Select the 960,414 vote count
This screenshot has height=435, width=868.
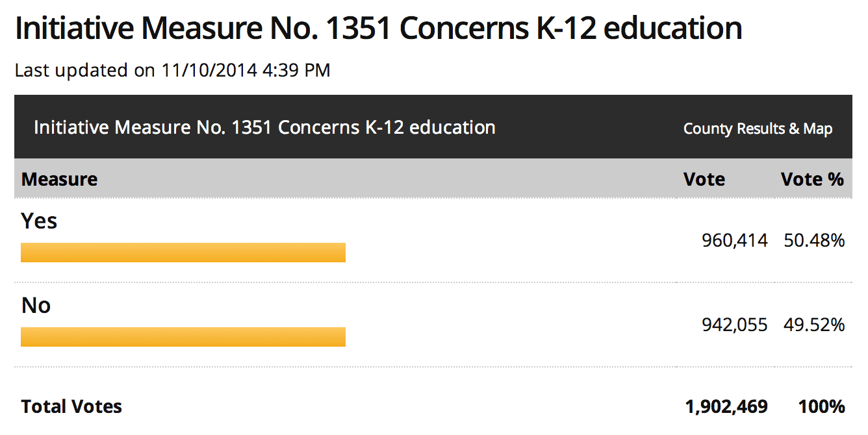pos(735,241)
